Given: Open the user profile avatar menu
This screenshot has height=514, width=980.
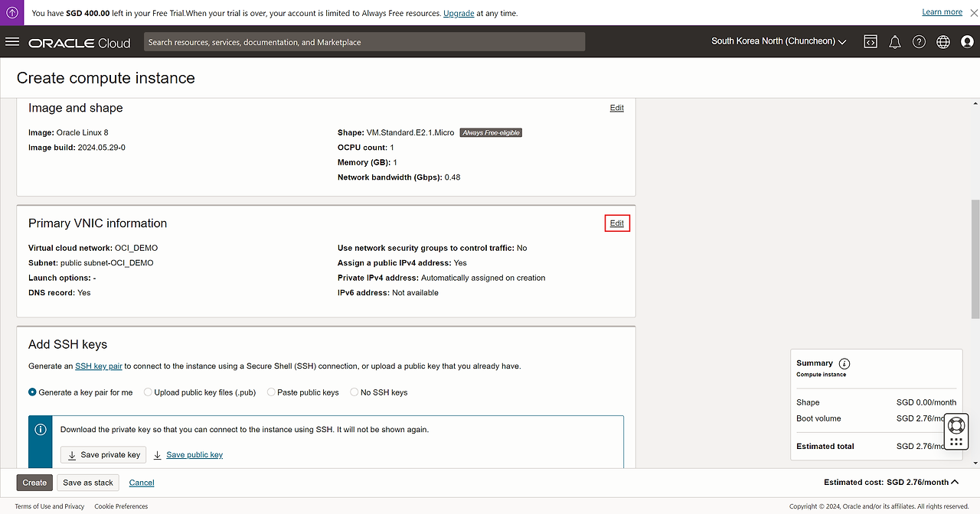Looking at the screenshot, I should tap(966, 42).
